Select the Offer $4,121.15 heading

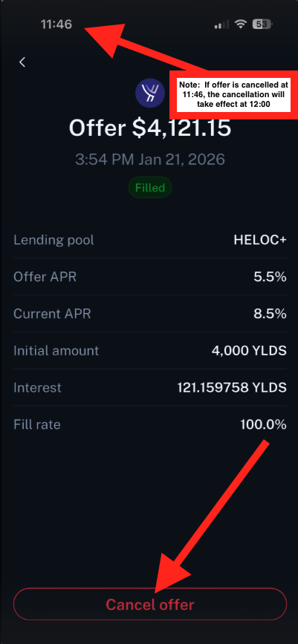click(x=150, y=128)
